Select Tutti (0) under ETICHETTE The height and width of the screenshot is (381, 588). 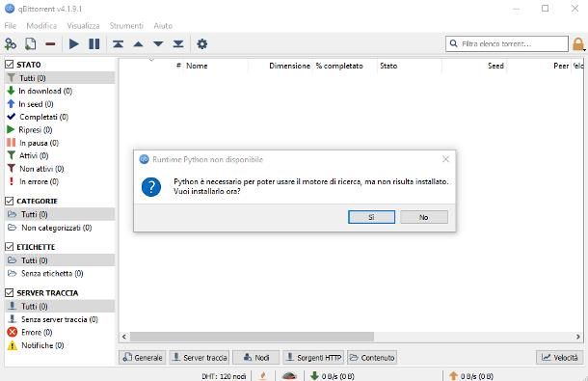pos(60,260)
